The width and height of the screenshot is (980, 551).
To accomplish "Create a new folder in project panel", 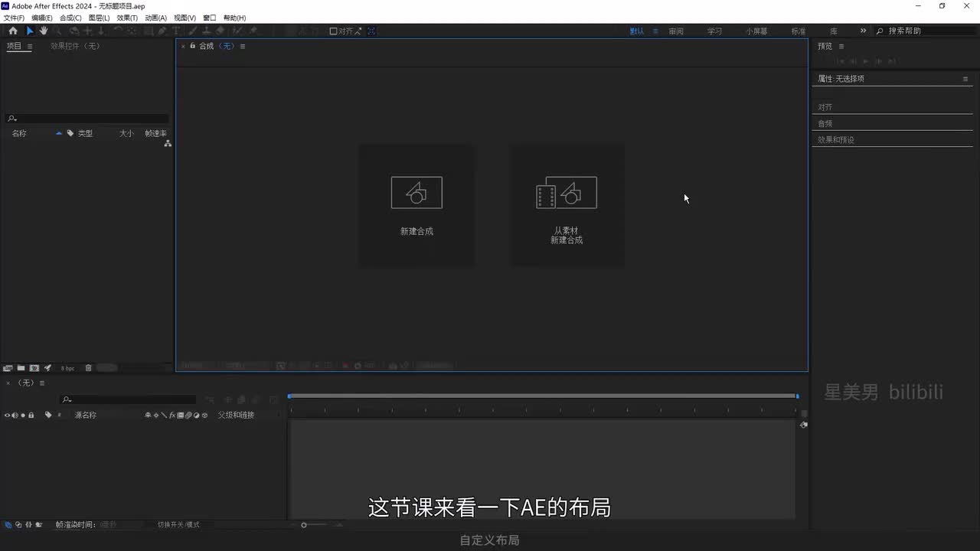I will click(x=21, y=368).
